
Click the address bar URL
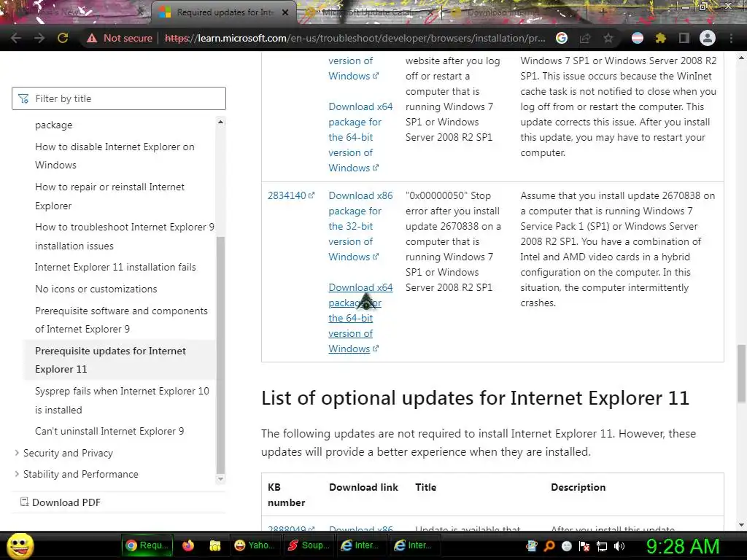point(355,38)
